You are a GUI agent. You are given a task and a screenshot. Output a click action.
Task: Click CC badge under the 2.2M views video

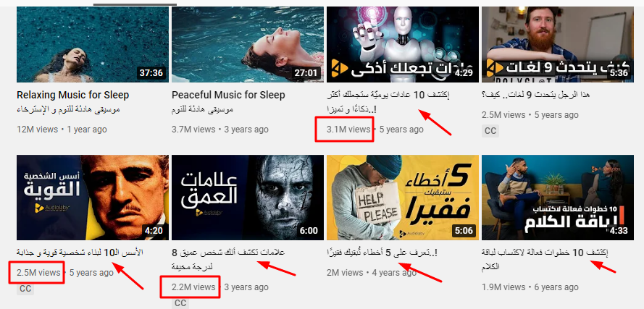pyautogui.click(x=180, y=303)
